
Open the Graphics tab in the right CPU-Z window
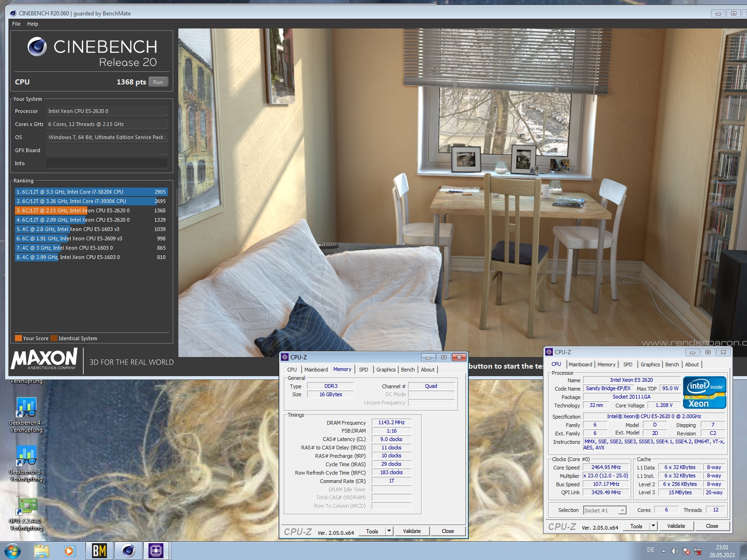click(x=650, y=364)
